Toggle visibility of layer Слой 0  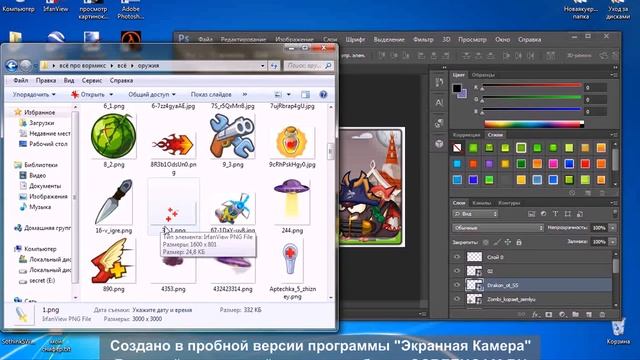click(457, 257)
